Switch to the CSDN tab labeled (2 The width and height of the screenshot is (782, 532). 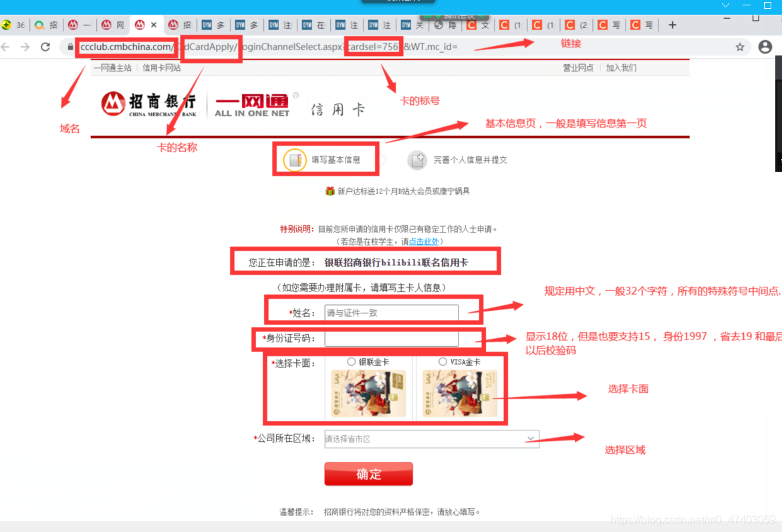click(x=577, y=25)
